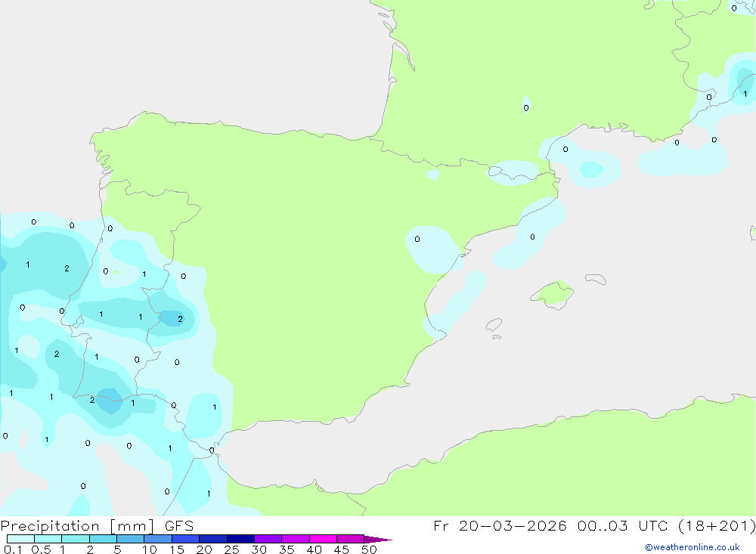The height and width of the screenshot is (554, 756).
Task: Click the over-50 arrow tip of the legend
Action: [x=378, y=539]
